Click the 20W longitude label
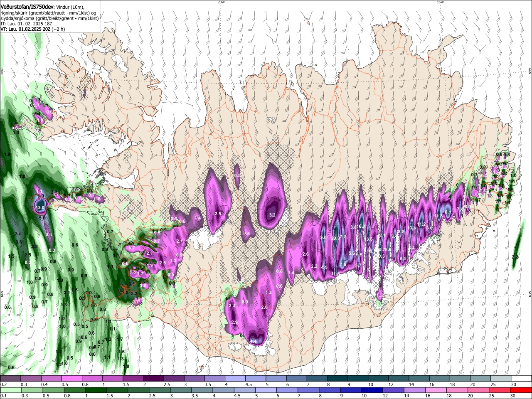Image resolution: width=532 pixels, height=399 pixels. (x=221, y=2)
